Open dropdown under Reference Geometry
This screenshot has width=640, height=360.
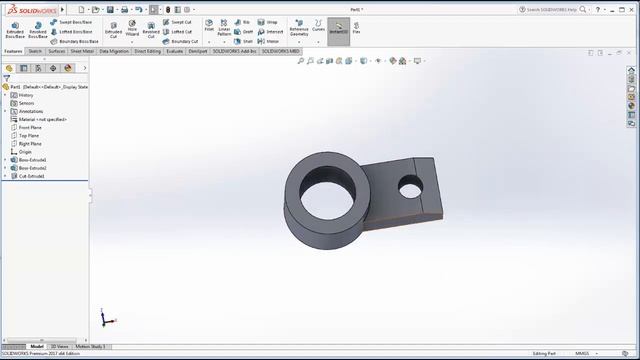pos(299,42)
